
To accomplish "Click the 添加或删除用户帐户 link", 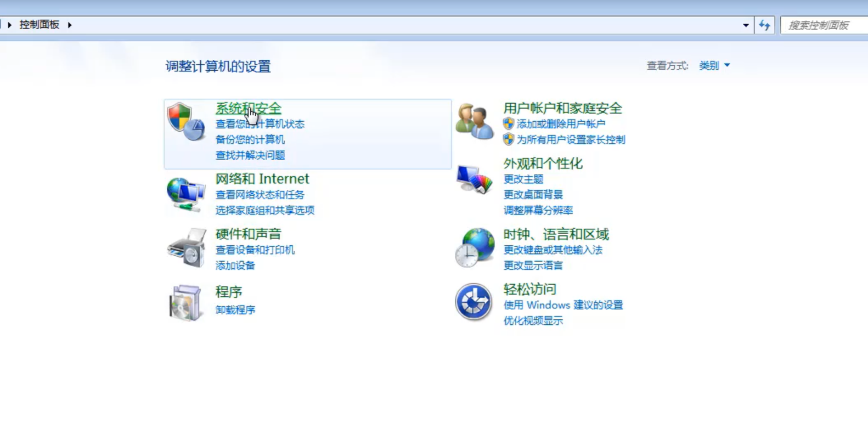I will click(x=561, y=124).
